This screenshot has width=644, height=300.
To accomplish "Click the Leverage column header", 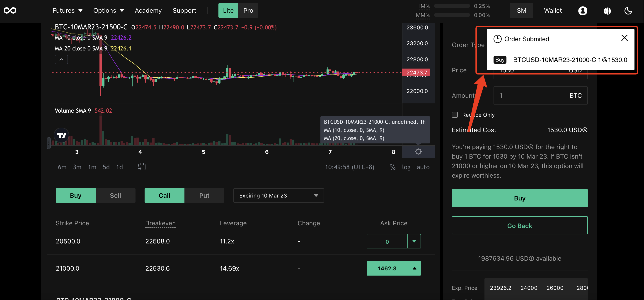I will coord(233,223).
